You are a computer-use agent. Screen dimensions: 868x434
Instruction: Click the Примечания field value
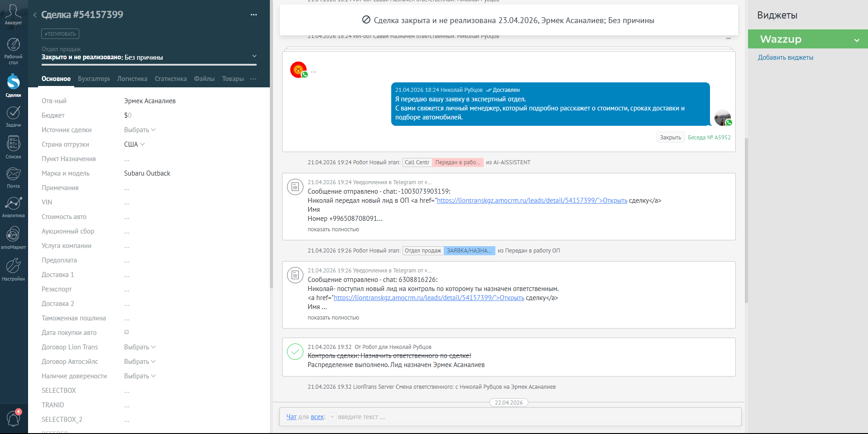point(127,188)
